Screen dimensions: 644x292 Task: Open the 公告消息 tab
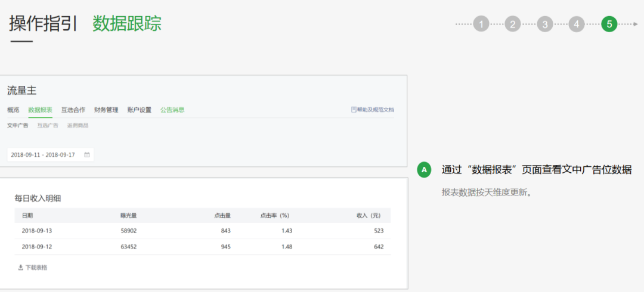pos(172,110)
